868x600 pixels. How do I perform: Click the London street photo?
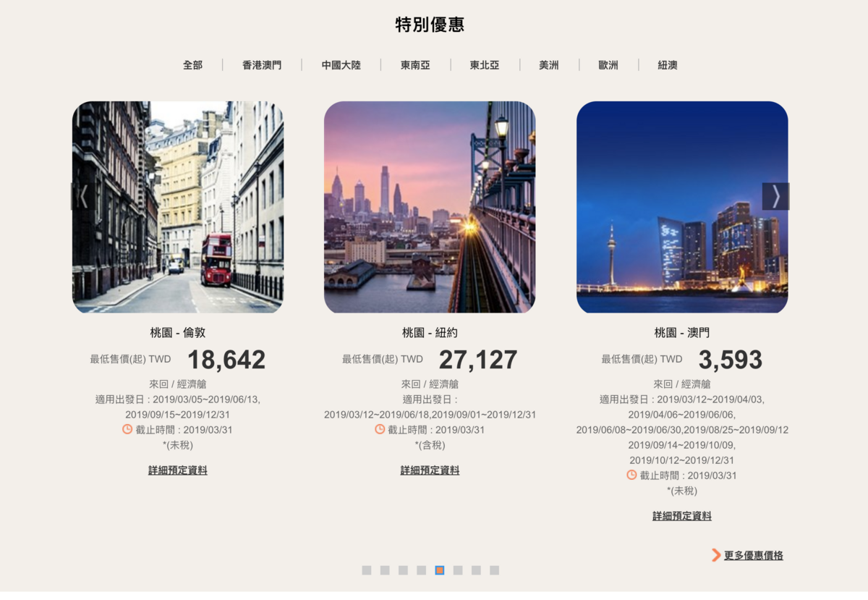(178, 207)
